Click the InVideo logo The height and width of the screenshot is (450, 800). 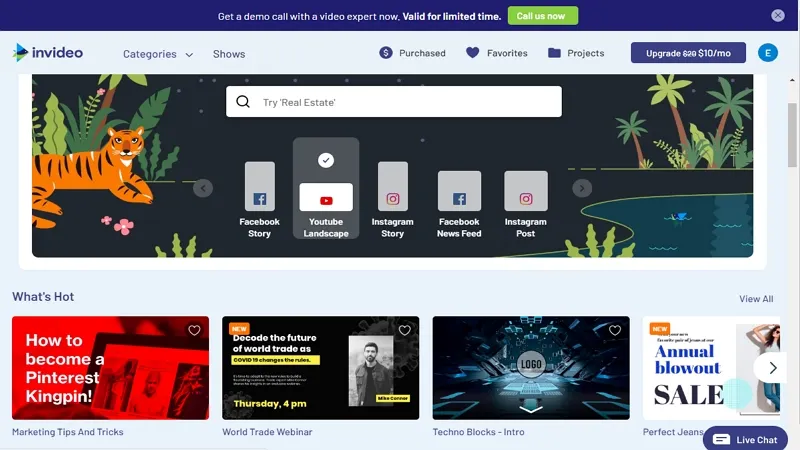[x=48, y=53]
